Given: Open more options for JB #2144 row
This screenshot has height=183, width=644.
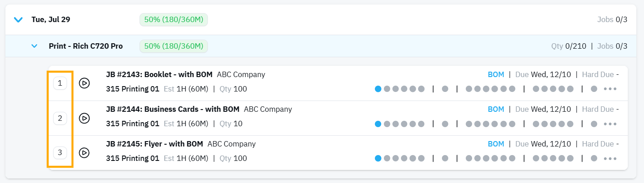Looking at the screenshot, I should [x=610, y=124].
